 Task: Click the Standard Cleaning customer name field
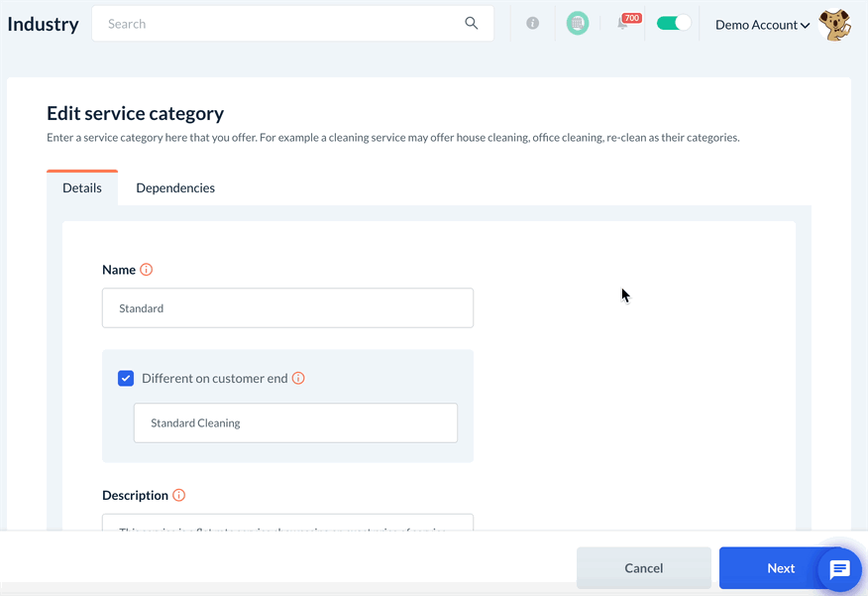[295, 422]
